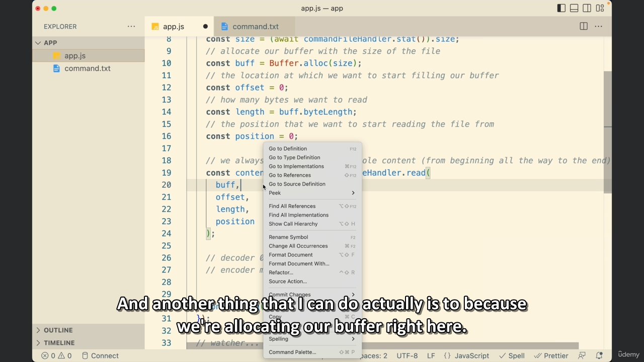This screenshot has width=644, height=362.
Task: Choose Show Call Hierarchy
Action: click(x=312, y=224)
